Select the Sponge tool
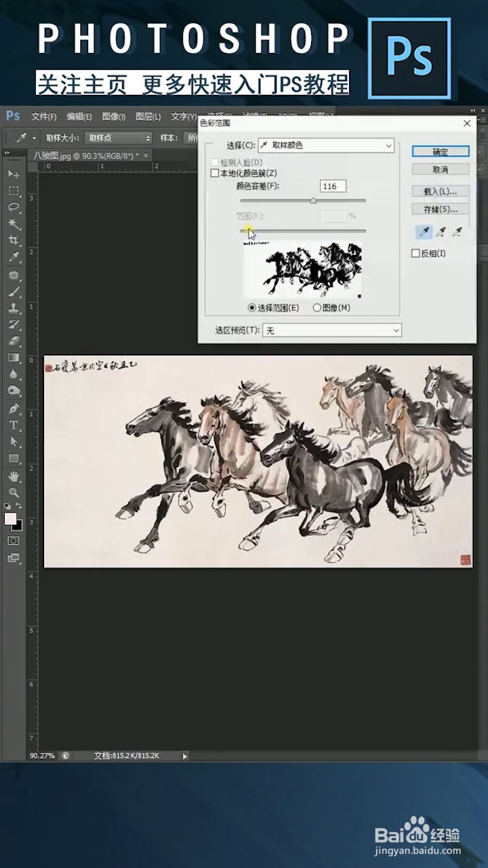This screenshot has width=488, height=868. (x=14, y=391)
